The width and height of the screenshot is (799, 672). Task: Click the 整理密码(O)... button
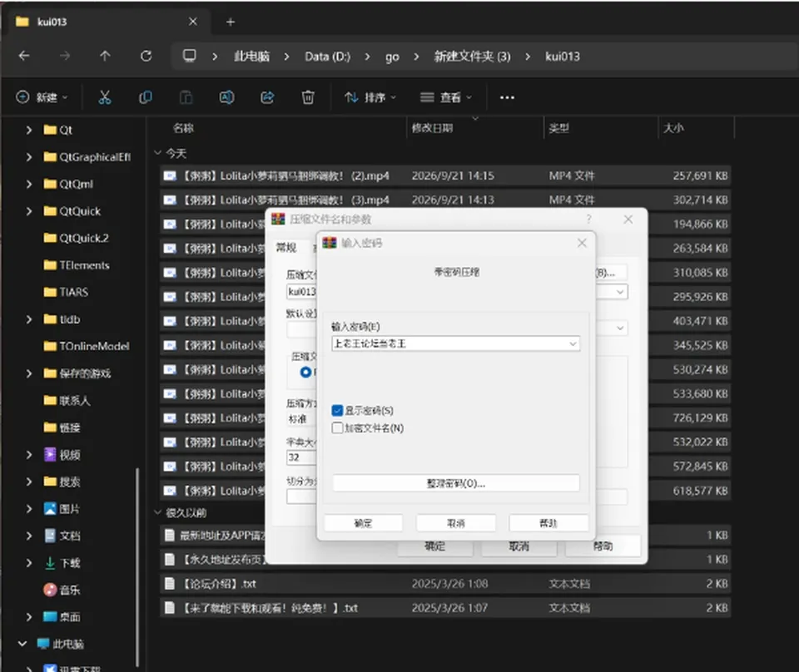coord(456,483)
